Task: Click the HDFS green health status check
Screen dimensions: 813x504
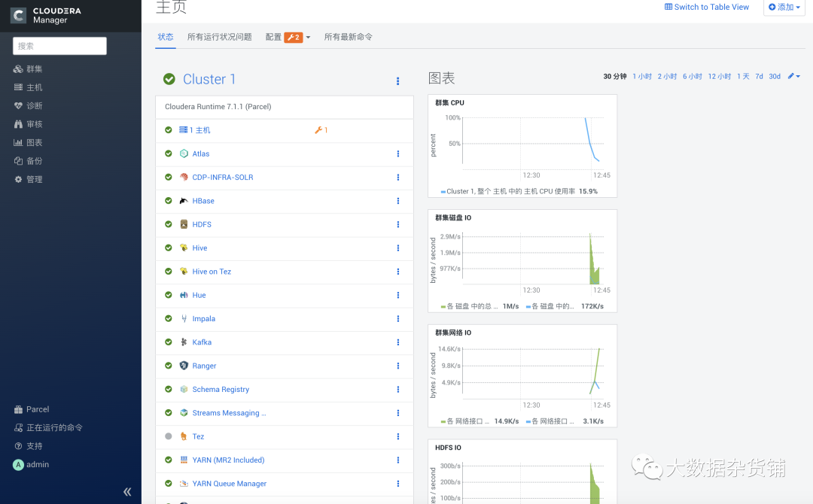Action: point(169,224)
